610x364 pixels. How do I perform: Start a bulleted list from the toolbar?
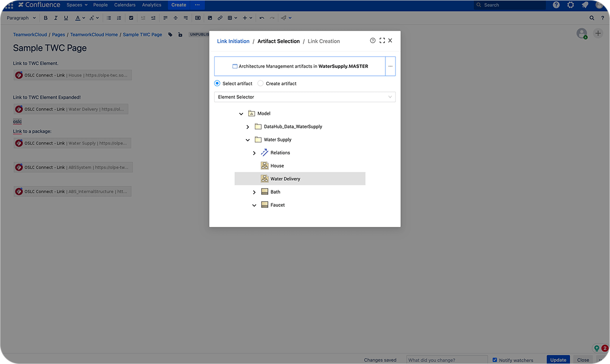tap(109, 18)
